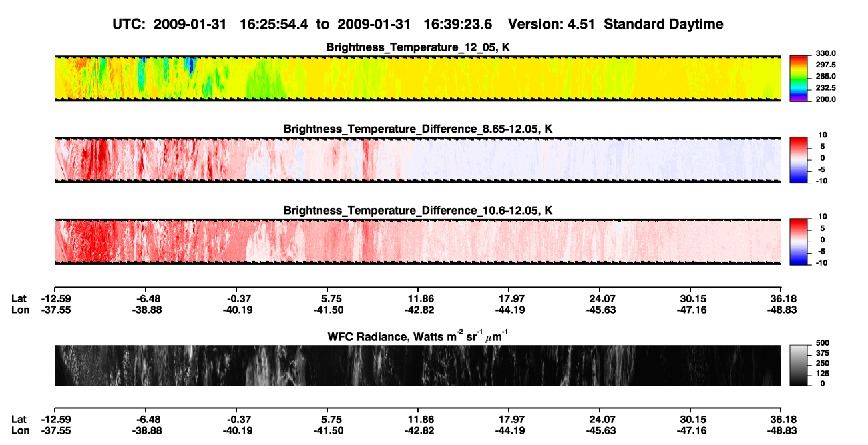This screenshot has width=868, height=445.
Task: Click the '200.0' color scale label
Action: (825, 99)
